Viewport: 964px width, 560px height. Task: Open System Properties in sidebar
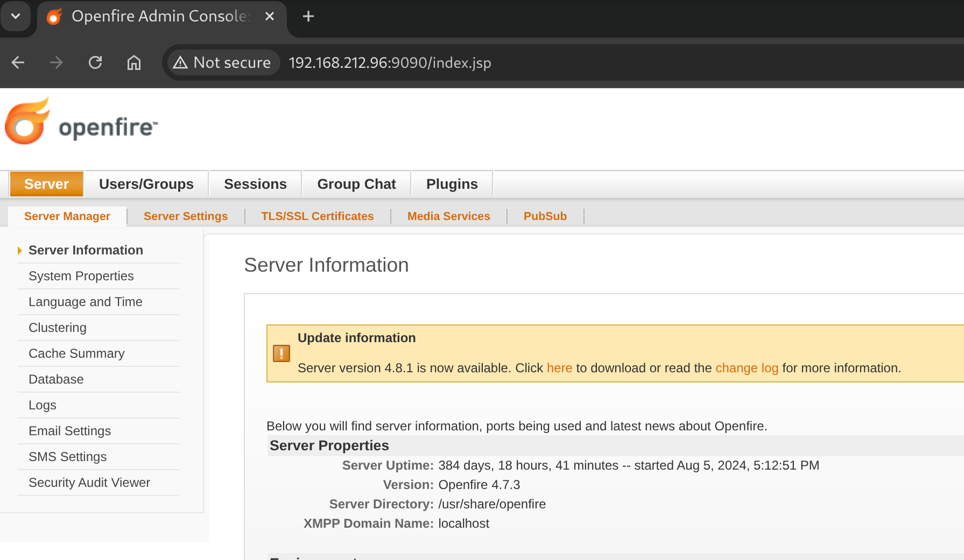pos(81,276)
